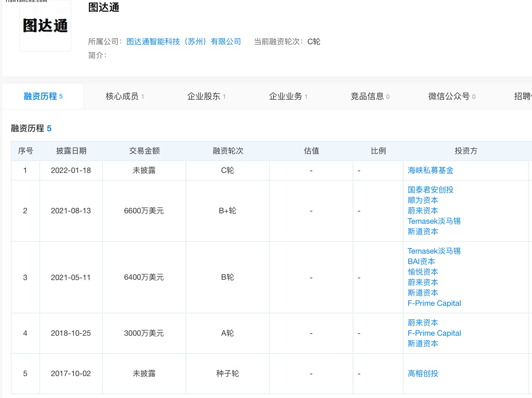
Task: Open Temasek淡马锡 in the B轮 row
Action: (x=434, y=251)
